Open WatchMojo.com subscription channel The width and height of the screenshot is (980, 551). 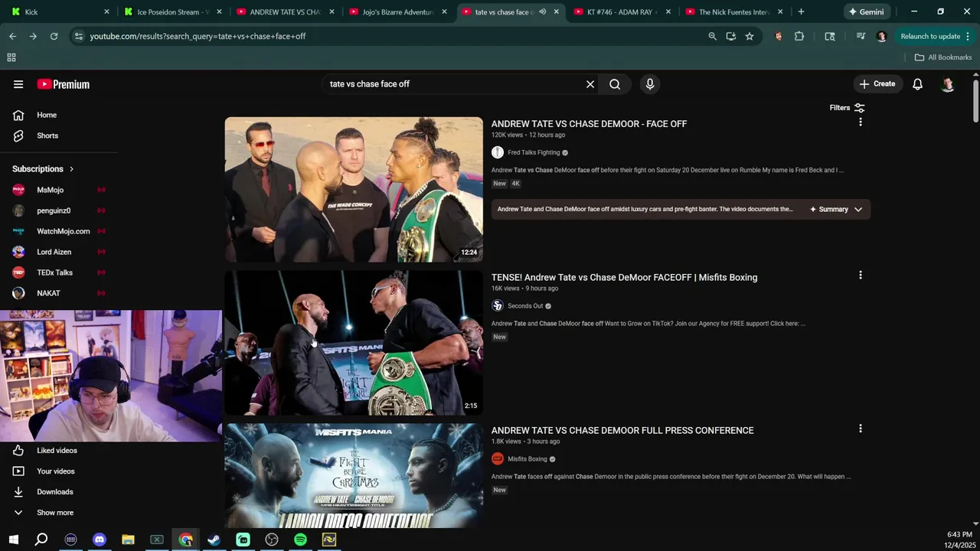point(63,231)
